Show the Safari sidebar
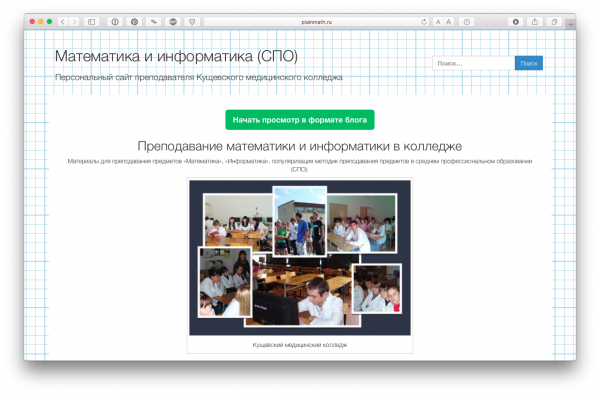Viewport: 600px width, 395px height. [x=91, y=22]
